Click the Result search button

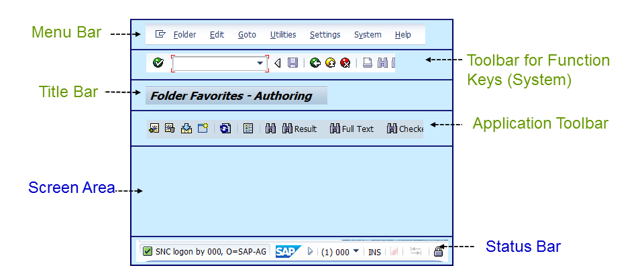(x=299, y=129)
